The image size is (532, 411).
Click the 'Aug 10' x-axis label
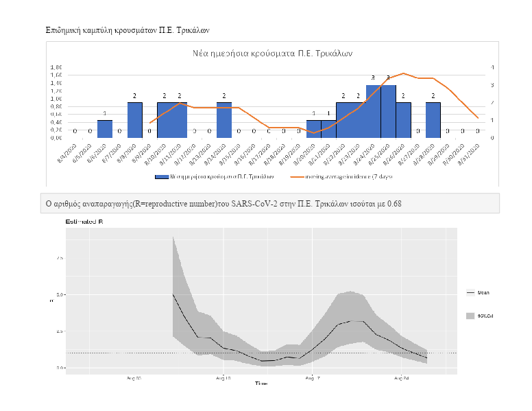pos(223,378)
